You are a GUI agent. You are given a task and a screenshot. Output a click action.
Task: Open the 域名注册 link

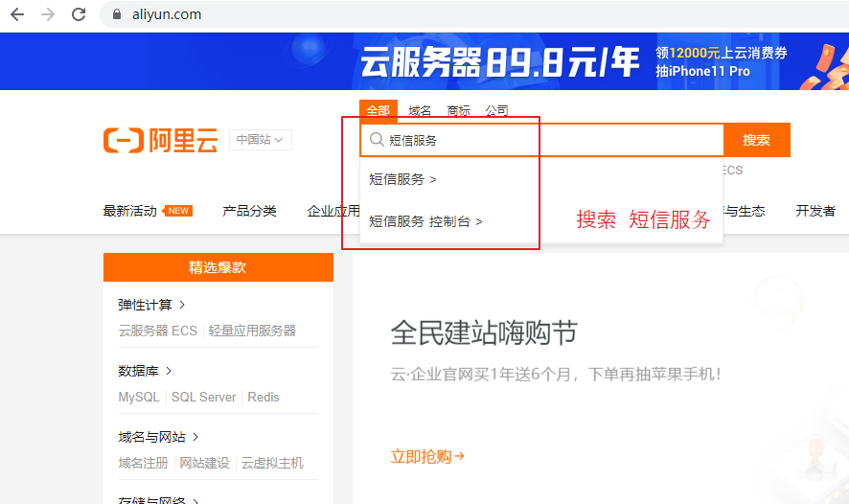144,463
